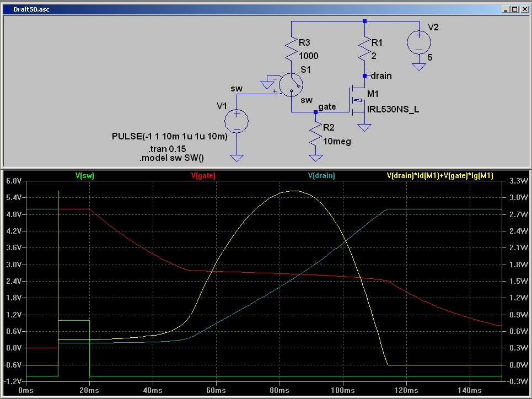Click the gate net label
Viewport: 532px width, 399px height.
(327, 107)
